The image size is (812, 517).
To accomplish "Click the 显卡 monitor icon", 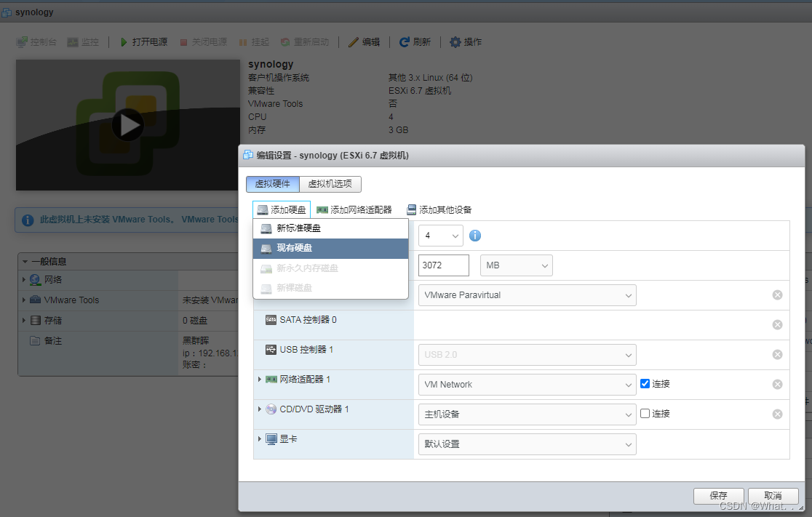I will pos(271,439).
